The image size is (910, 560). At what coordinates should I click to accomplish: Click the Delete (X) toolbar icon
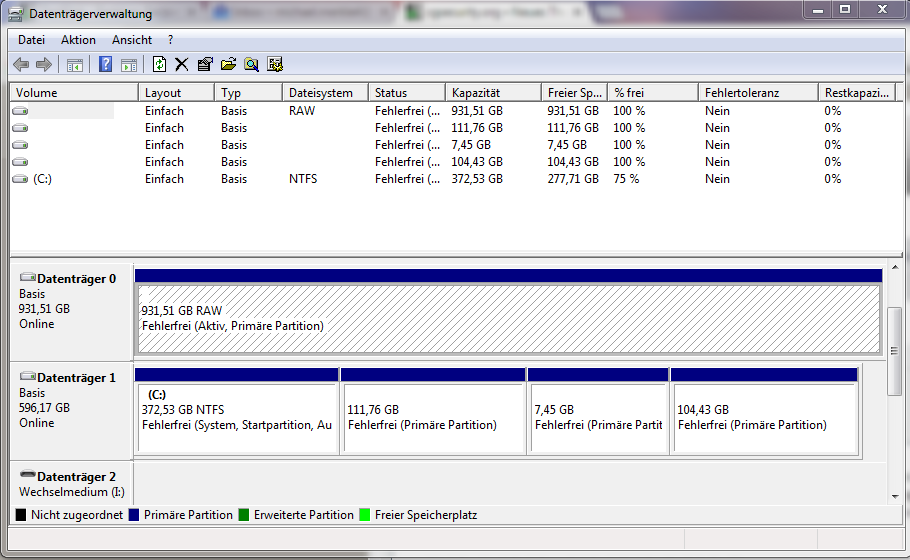click(x=182, y=65)
